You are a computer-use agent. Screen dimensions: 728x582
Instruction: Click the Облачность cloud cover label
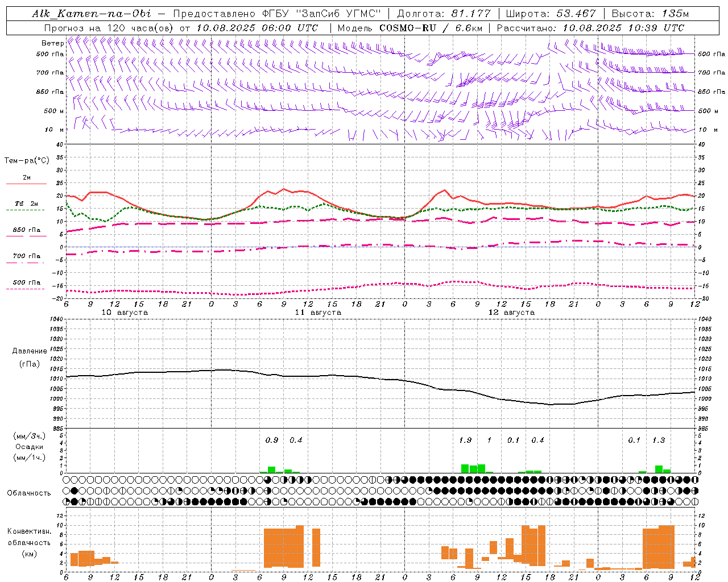(x=28, y=493)
